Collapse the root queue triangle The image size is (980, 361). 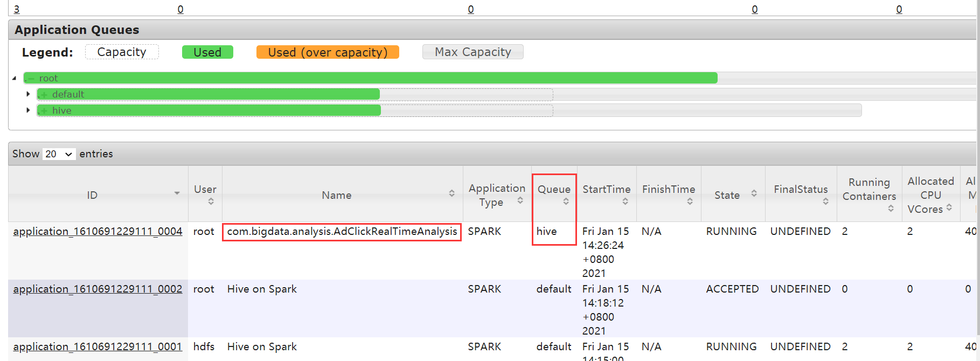pos(15,78)
